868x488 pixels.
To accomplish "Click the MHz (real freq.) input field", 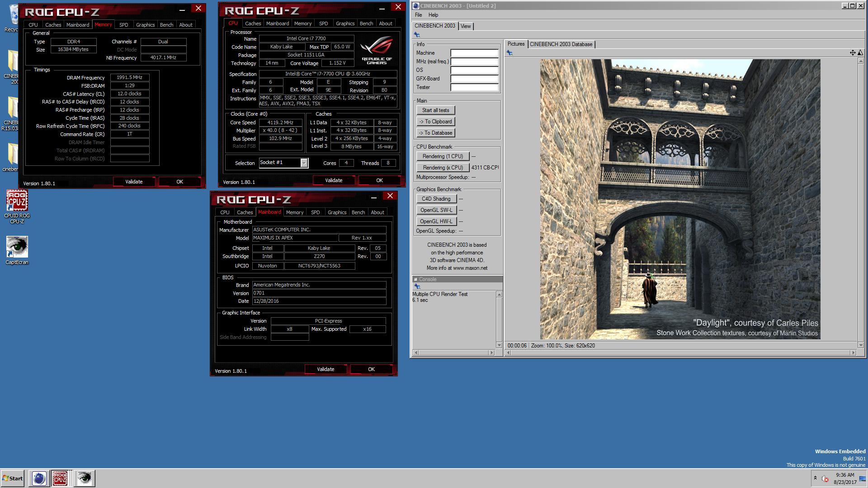I will (x=474, y=61).
